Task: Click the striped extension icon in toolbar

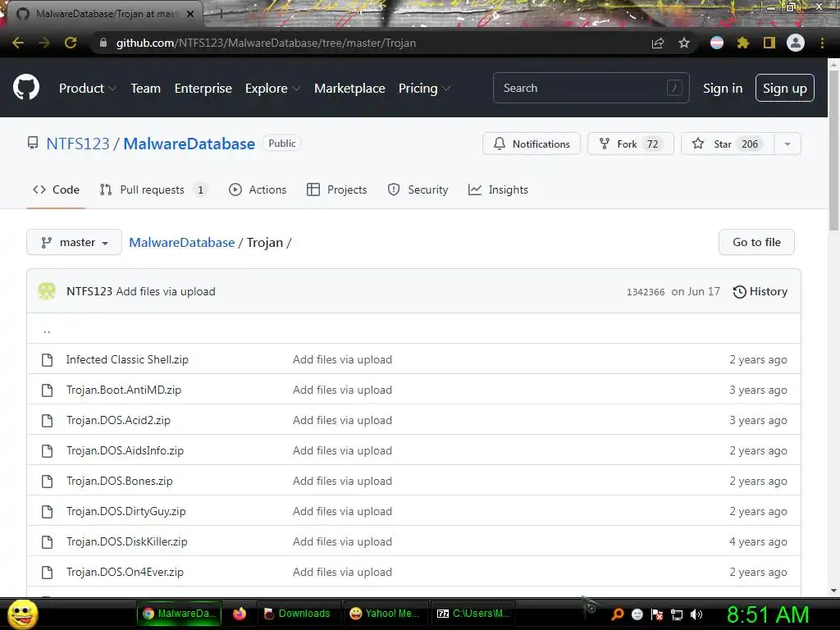Action: [717, 43]
